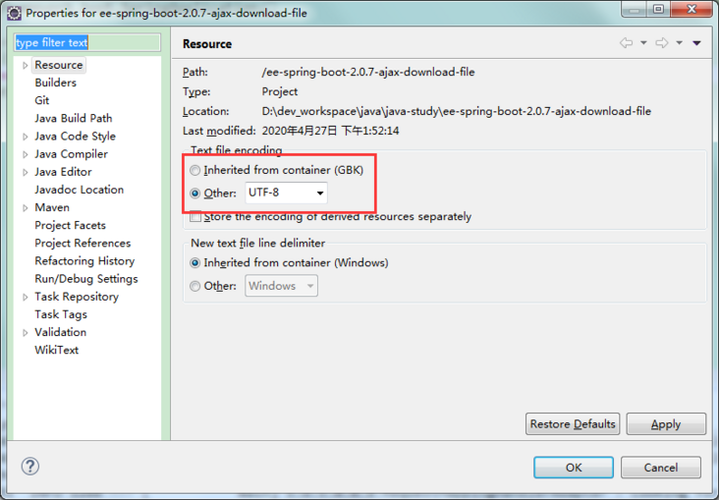Maximize the Properties dialog window
Image resolution: width=719 pixels, height=500 pixels.
[x=658, y=9]
